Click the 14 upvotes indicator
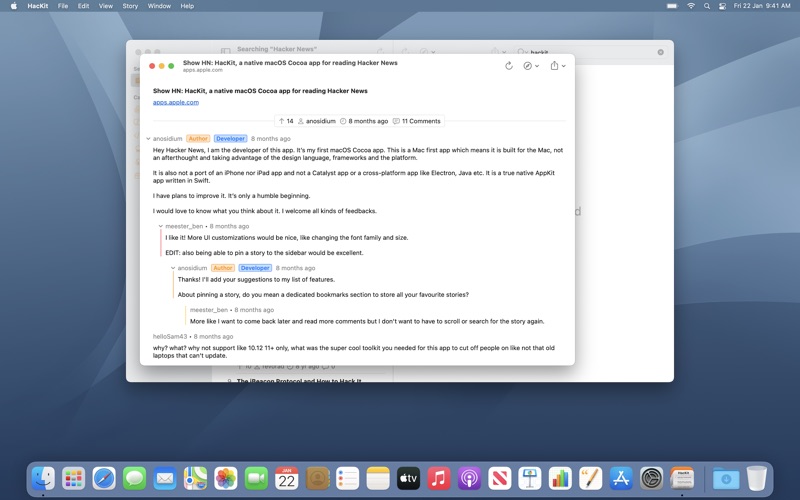800x500 pixels. (x=286, y=121)
